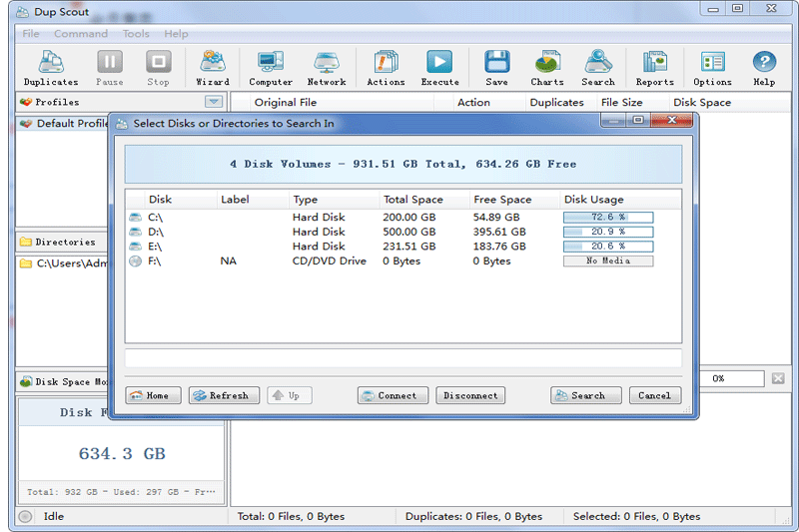This screenshot has height=532, width=799.
Task: Click the close icon beside 0% progress
Action: [778, 378]
